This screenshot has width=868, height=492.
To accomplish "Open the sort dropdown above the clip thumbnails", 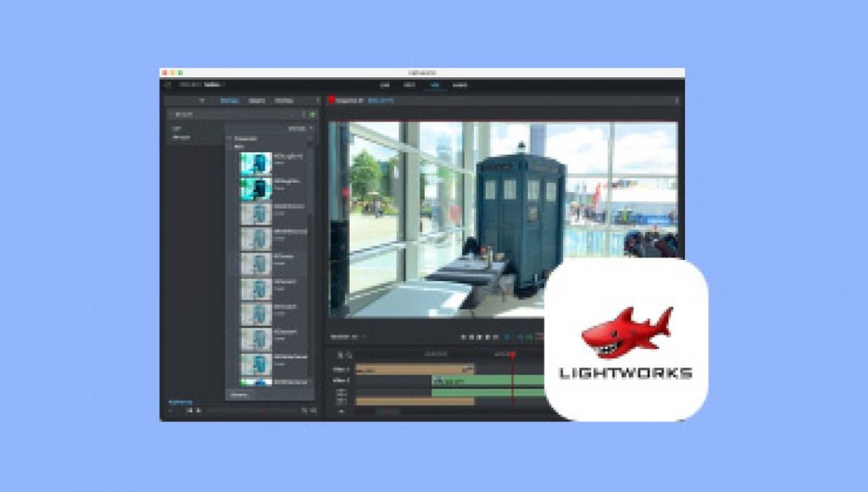I will 295,126.
